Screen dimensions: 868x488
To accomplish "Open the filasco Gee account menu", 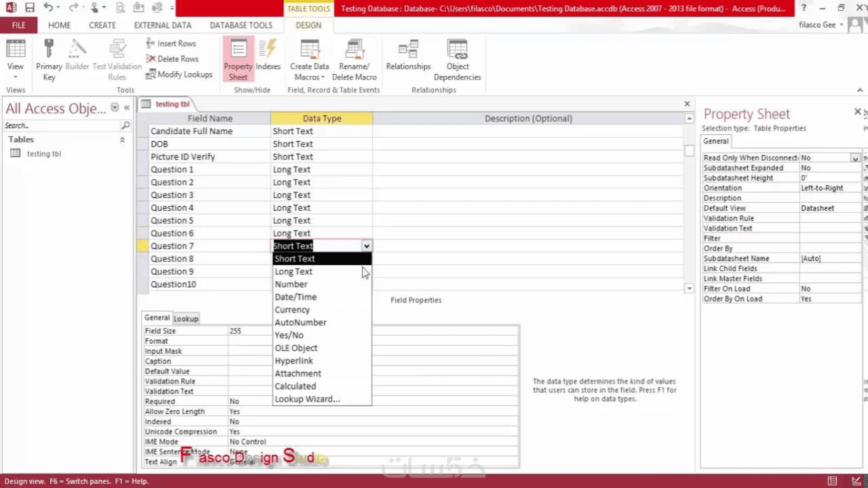I will click(821, 25).
